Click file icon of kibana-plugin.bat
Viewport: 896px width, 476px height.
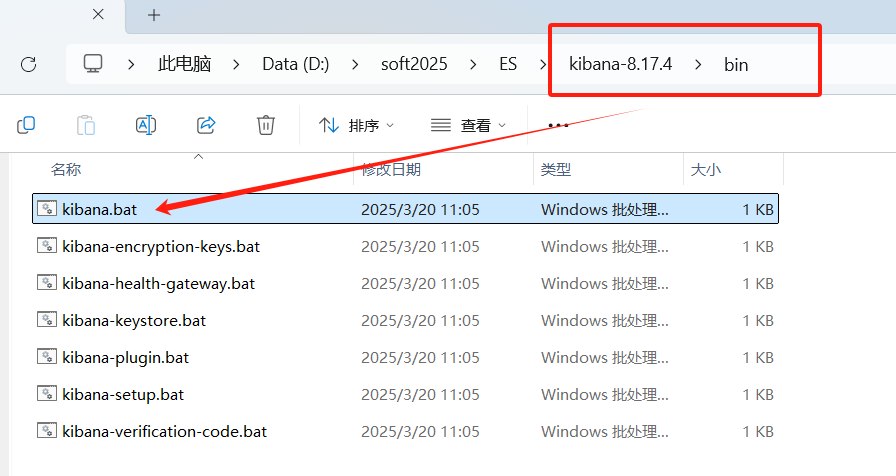47,357
